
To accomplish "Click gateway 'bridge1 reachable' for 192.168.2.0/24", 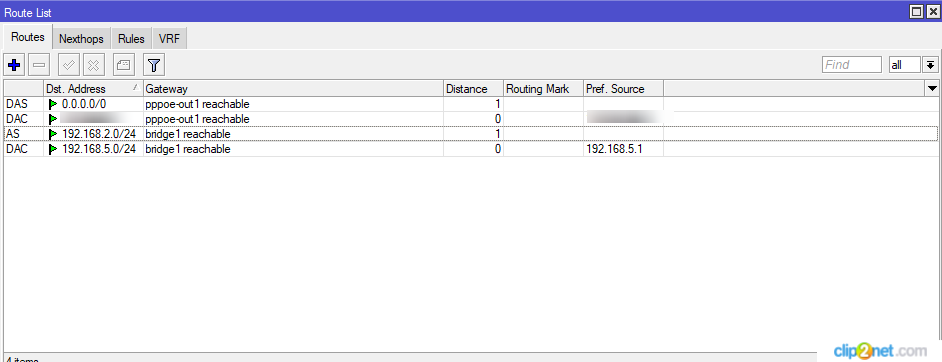I will pos(187,134).
